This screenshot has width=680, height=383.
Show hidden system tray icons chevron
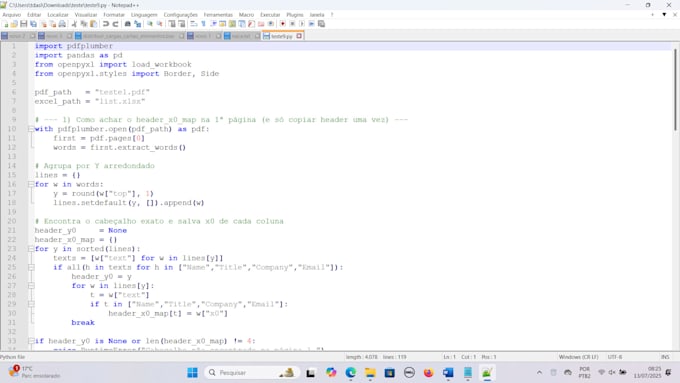click(x=539, y=373)
